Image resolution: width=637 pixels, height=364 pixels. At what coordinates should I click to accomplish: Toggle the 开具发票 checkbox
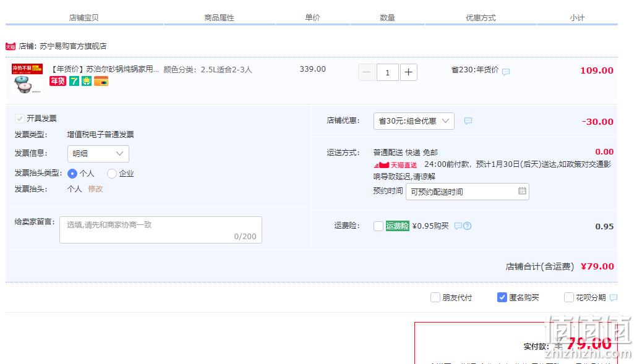click(20, 119)
